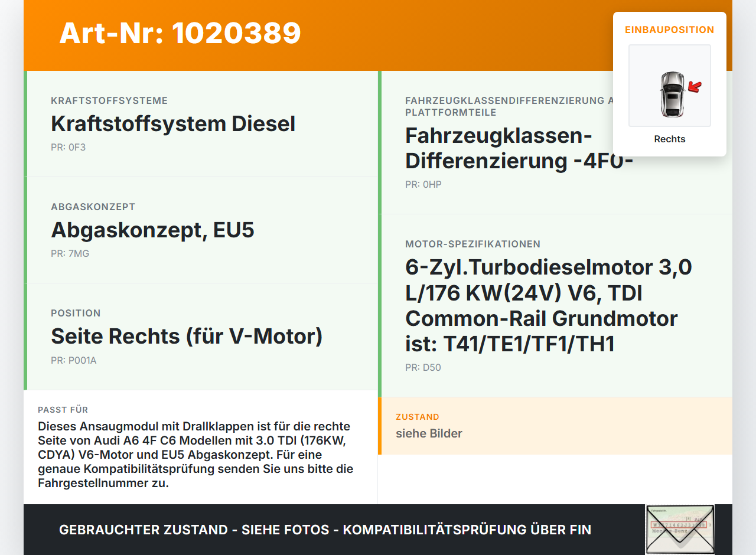Click the GEBRAUCHTER ZUSTAND footer banner text
The width and height of the screenshot is (756, 555).
point(325,530)
